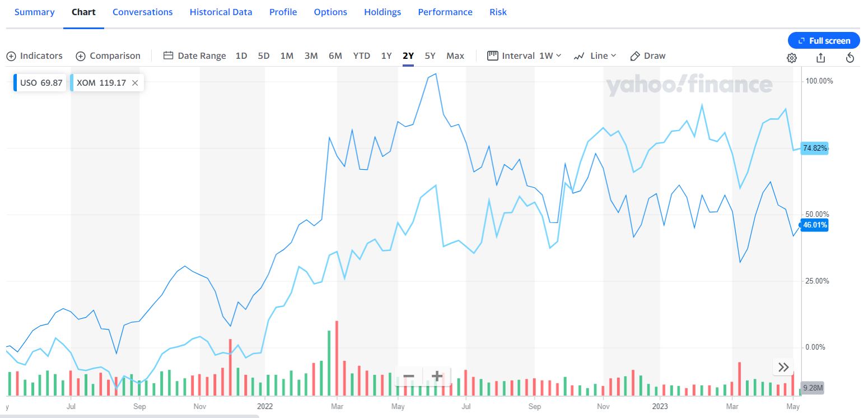This screenshot has width=868, height=418.
Task: Zoom in with the plus button
Action: coord(437,376)
